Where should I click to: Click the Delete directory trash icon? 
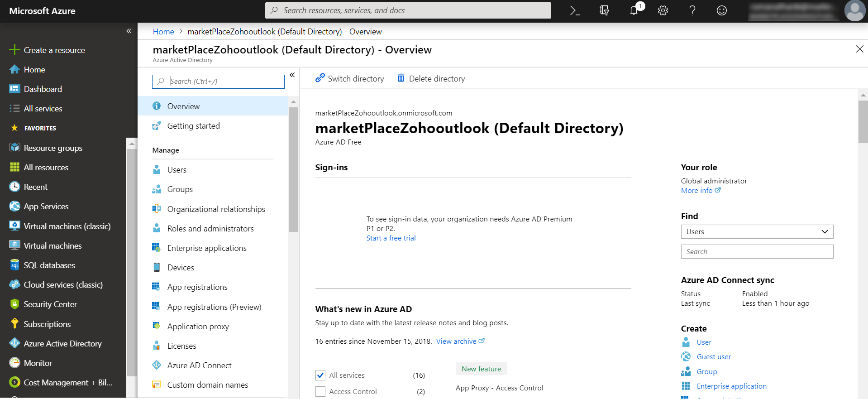(x=401, y=78)
